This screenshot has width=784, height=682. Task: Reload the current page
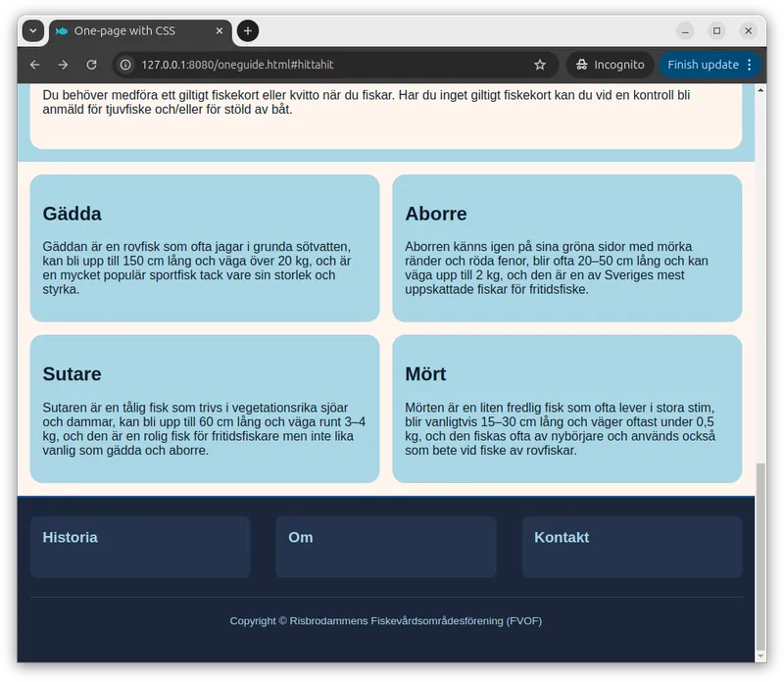point(91,65)
